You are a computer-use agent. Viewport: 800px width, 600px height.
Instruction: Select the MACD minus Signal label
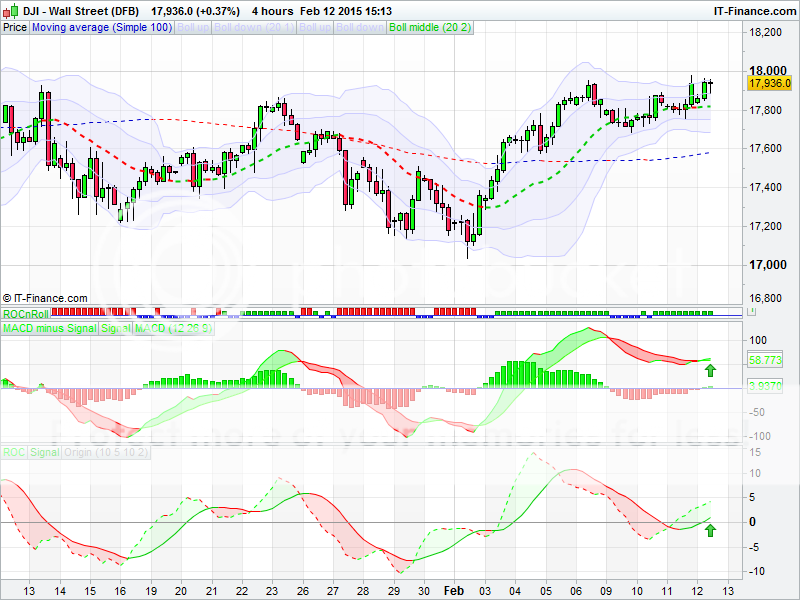tap(49, 328)
